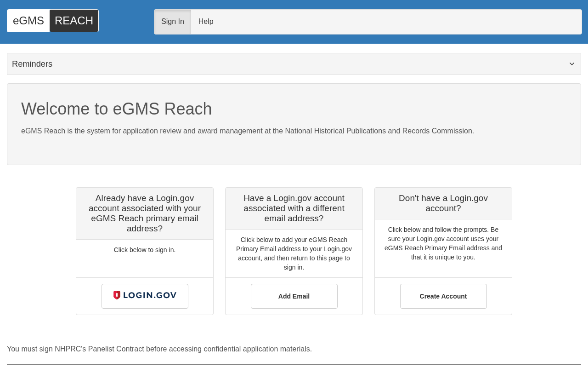The width and height of the screenshot is (588, 368).
Task: Click the eGMS Reach system description paragraph
Action: point(248,131)
